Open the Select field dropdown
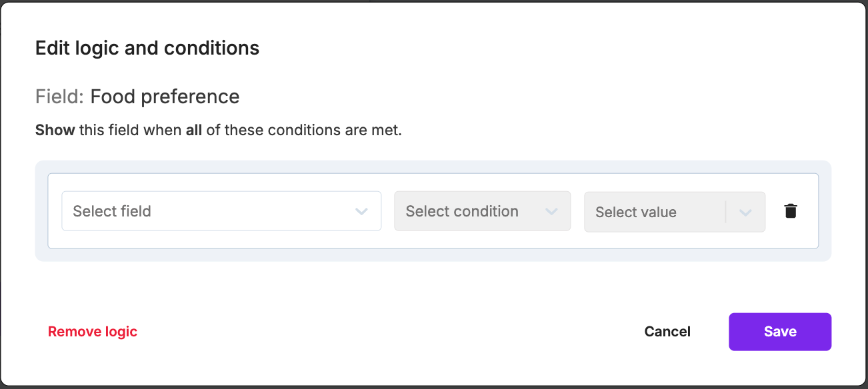Viewport: 868px width, 389px height. [221, 211]
